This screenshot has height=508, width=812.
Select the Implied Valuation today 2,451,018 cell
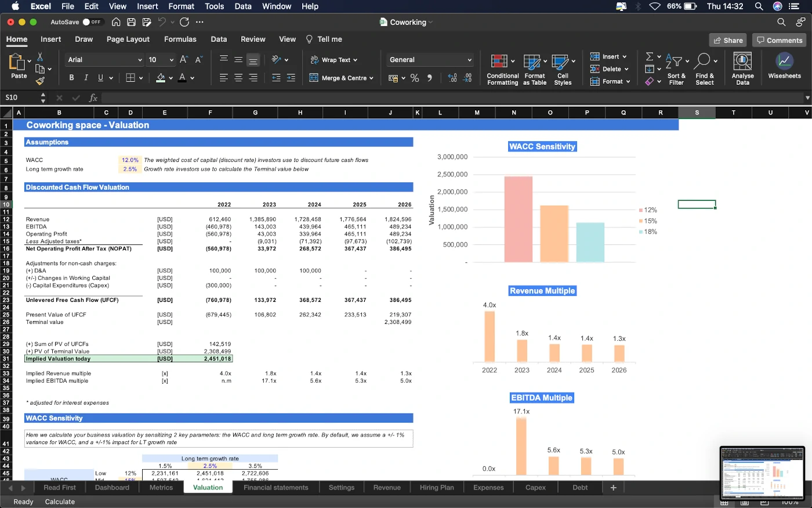pos(210,359)
